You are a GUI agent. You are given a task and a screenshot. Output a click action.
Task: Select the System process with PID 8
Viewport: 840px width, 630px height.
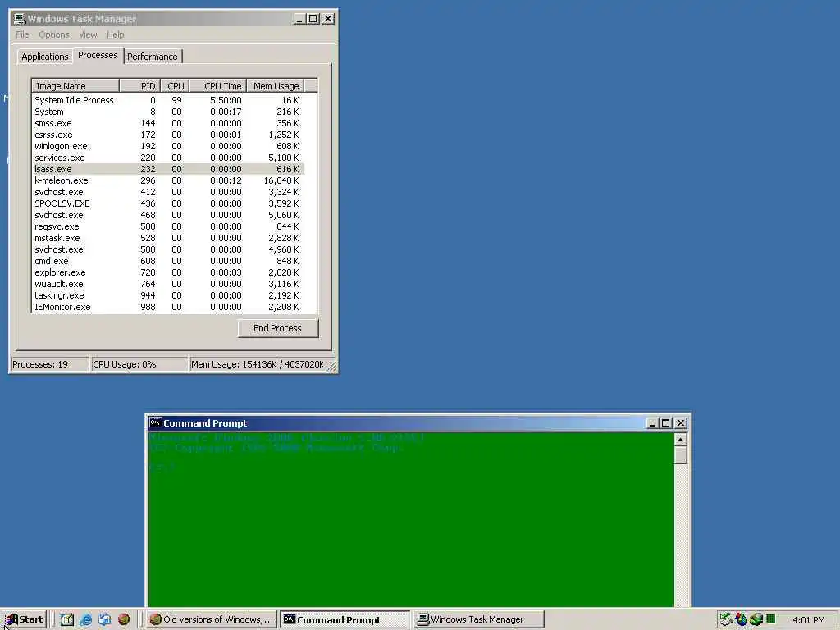167,112
